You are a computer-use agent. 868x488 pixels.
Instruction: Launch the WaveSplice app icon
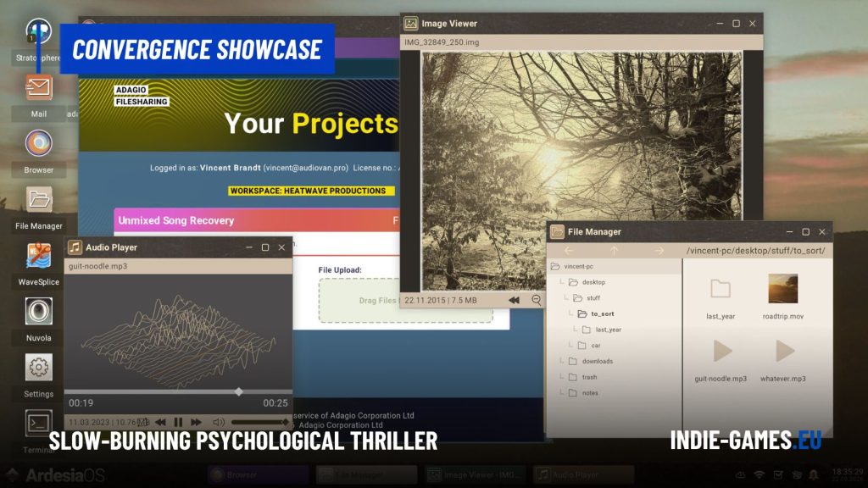pyautogui.click(x=39, y=256)
